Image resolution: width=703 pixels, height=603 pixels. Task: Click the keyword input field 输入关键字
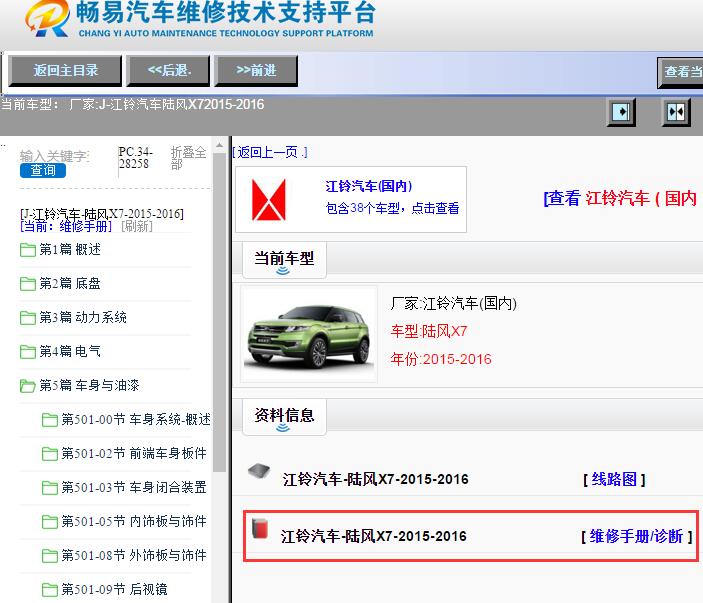tap(55, 156)
